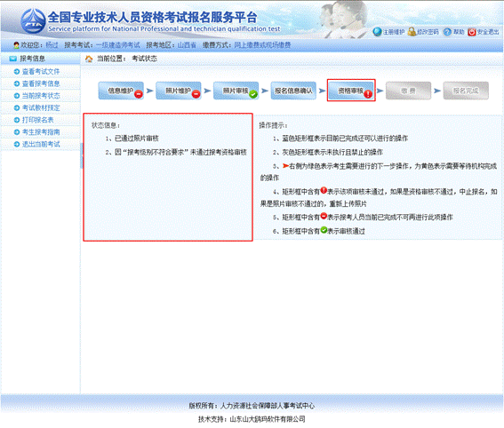Viewport: 504px width, 428px height.
Task: Click the red arrow icon in hint 3
Action: click(x=285, y=166)
